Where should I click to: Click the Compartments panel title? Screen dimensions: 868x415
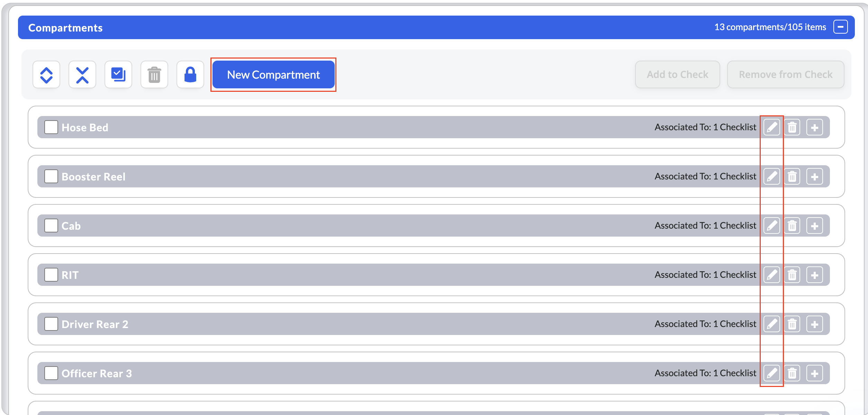(65, 28)
